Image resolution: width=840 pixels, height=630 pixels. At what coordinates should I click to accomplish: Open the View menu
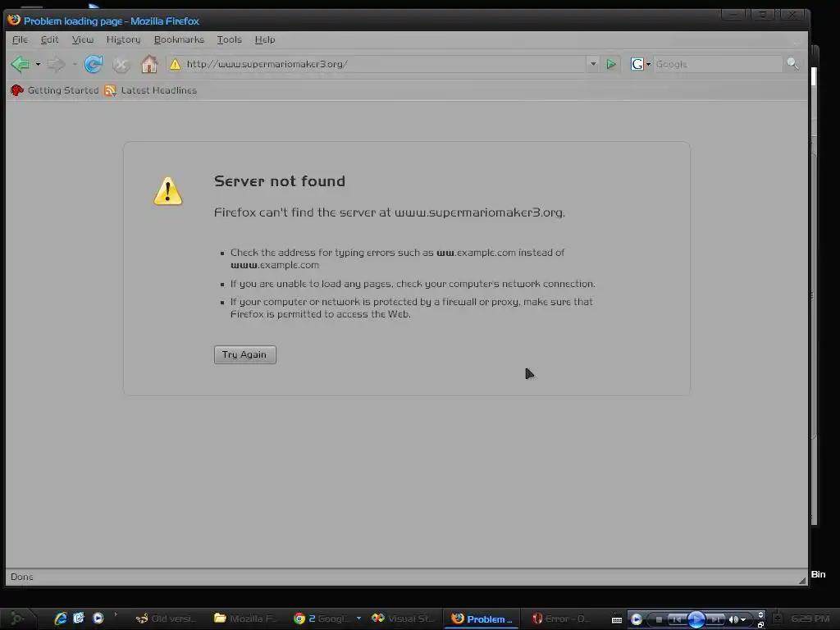(x=83, y=39)
